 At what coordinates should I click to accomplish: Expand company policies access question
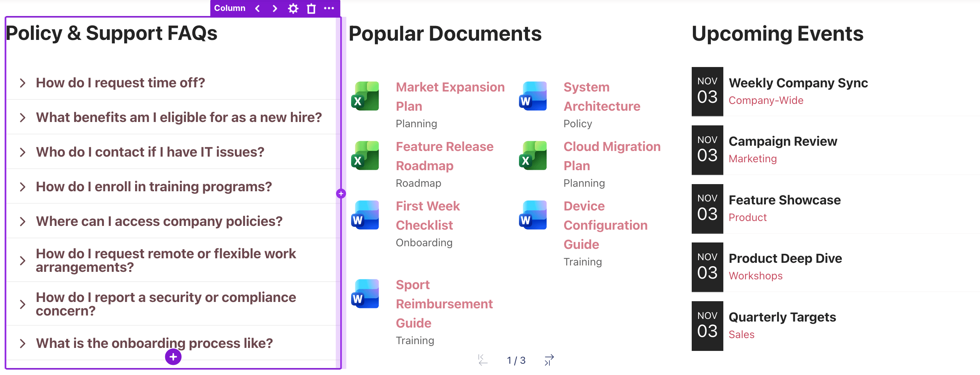[173, 221]
